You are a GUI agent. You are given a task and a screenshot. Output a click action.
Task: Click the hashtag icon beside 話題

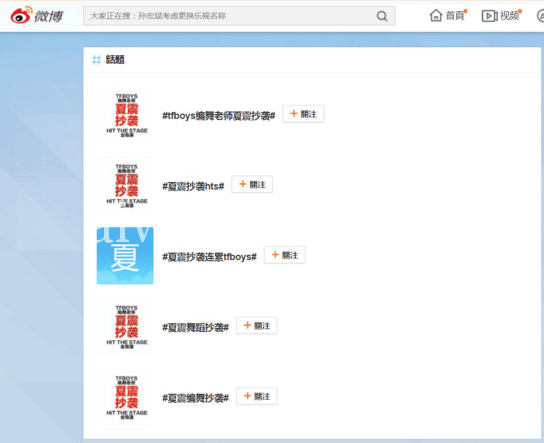click(x=96, y=60)
